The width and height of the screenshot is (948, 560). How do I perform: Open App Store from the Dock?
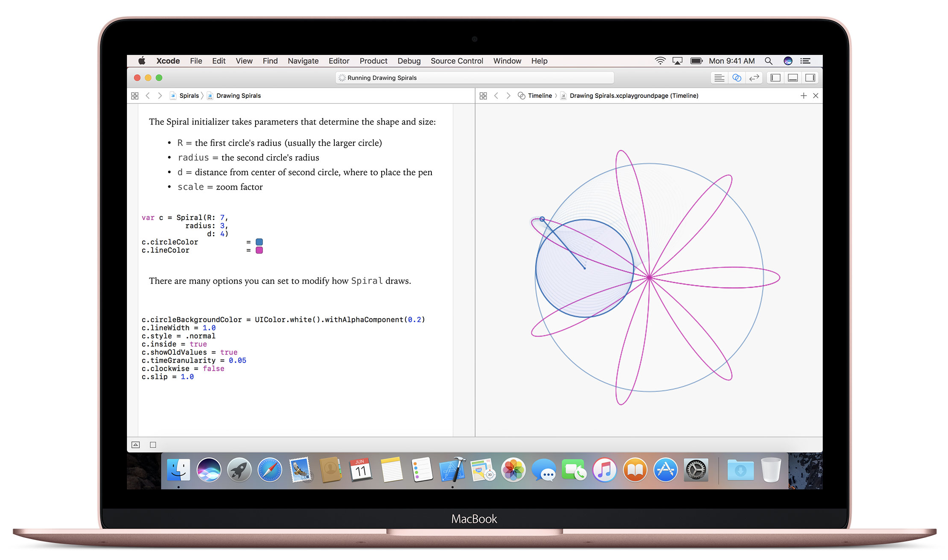click(666, 470)
